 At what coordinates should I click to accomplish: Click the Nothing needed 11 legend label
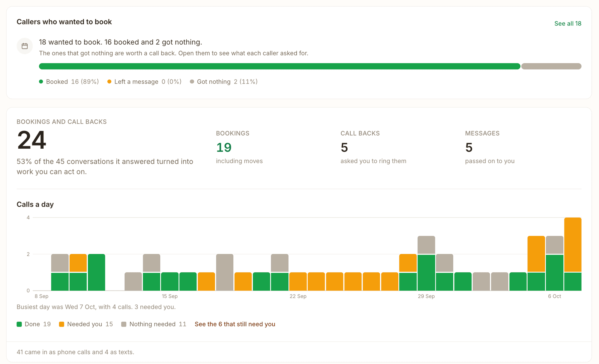[x=158, y=324]
